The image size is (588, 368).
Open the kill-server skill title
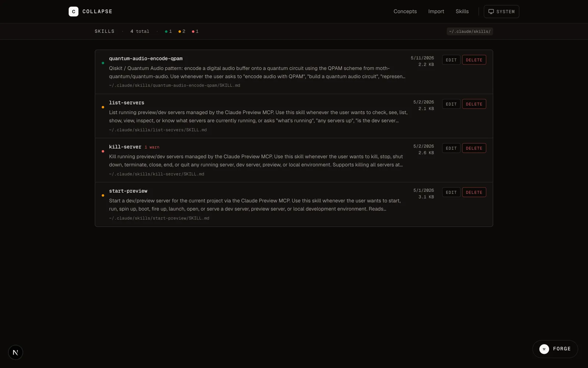coord(125,147)
